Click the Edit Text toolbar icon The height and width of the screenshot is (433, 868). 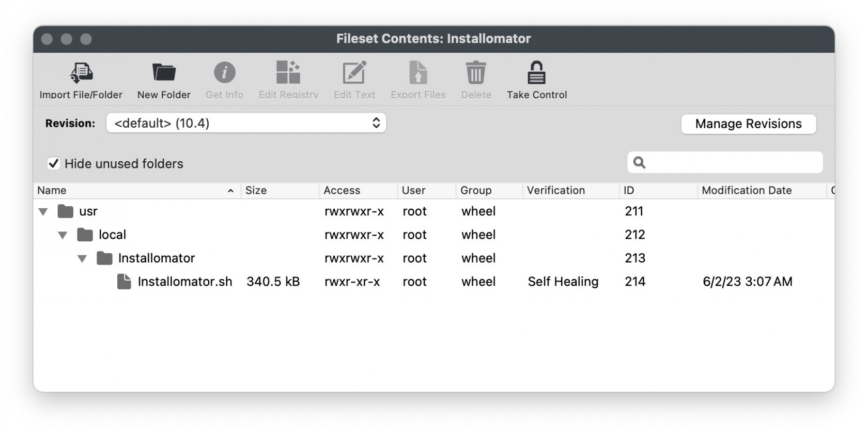point(354,72)
